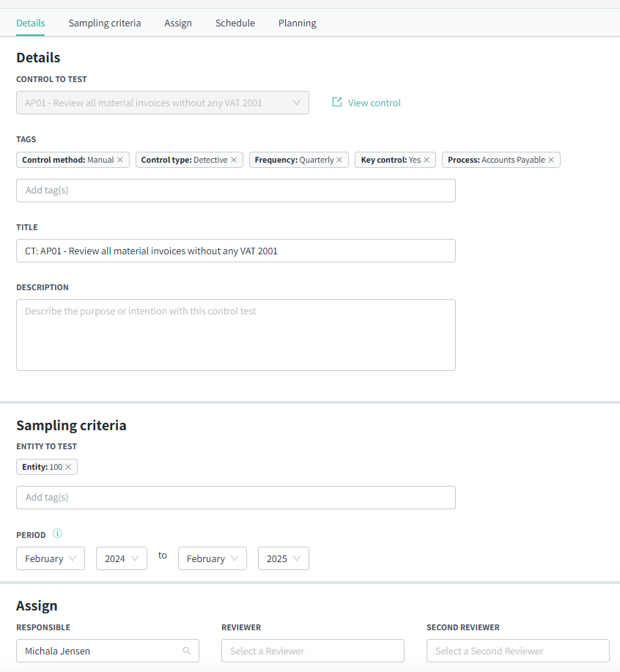Click the Period info icon

point(58,534)
